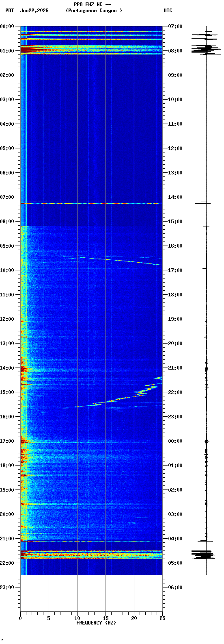The width and height of the screenshot is (224, 644).
Task: Click the 01:00 PDT time tick label
Action: click(x=7, y=51)
